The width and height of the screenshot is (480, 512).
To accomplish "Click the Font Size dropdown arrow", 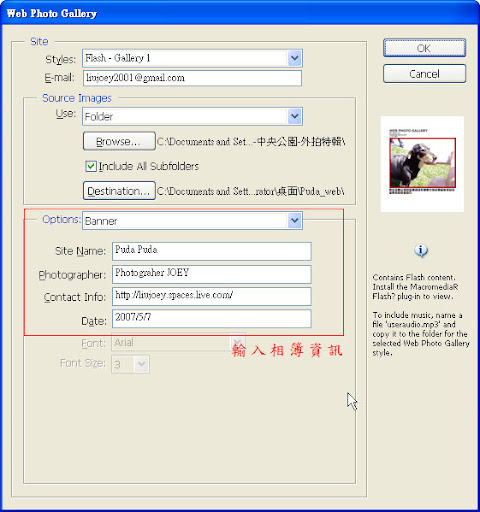I will click(142, 364).
